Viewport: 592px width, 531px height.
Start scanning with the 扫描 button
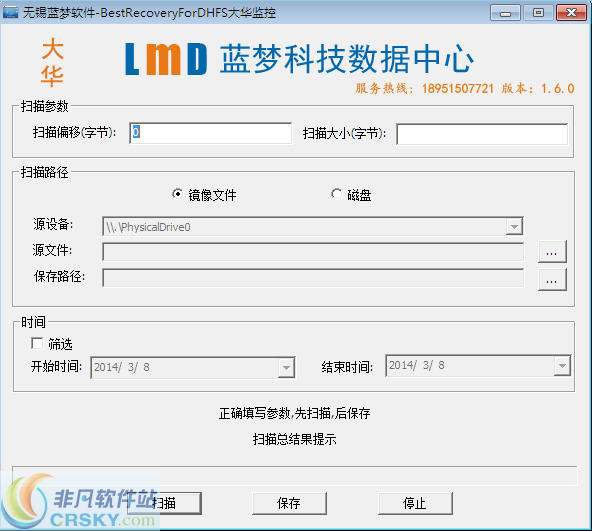point(164,503)
